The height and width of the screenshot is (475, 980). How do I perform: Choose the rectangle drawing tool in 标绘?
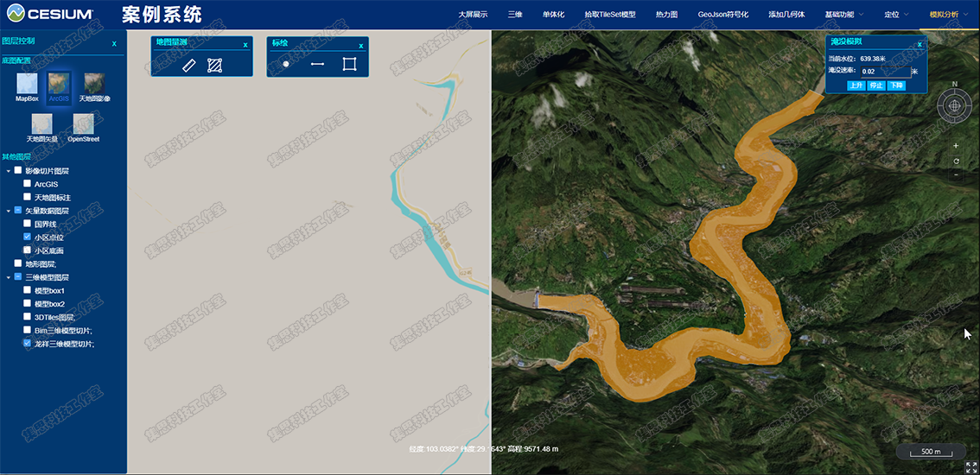coord(349,65)
